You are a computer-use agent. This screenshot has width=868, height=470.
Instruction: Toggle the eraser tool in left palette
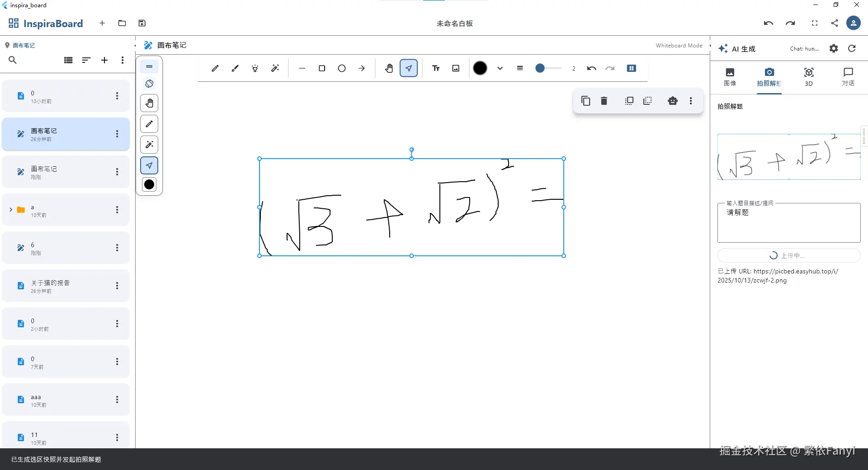click(x=149, y=83)
